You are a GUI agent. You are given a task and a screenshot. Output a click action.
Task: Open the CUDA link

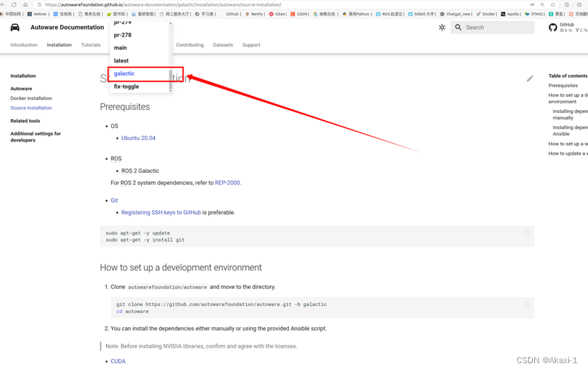pyautogui.click(x=118, y=361)
